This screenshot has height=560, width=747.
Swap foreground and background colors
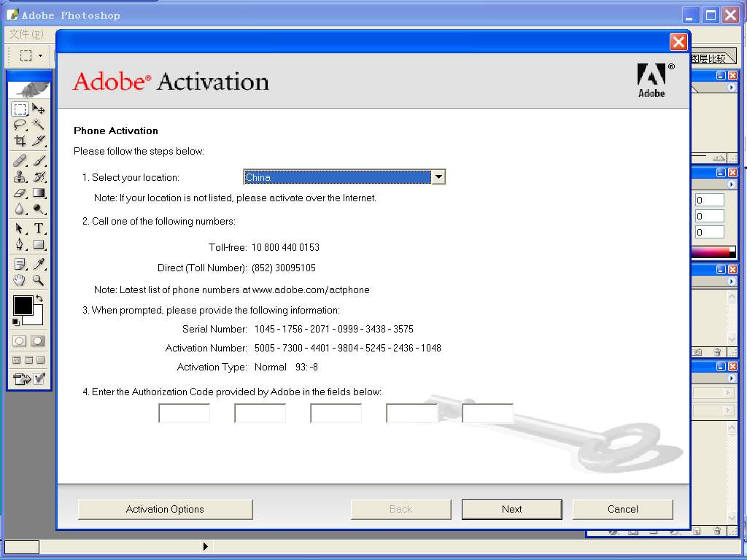click(x=39, y=298)
